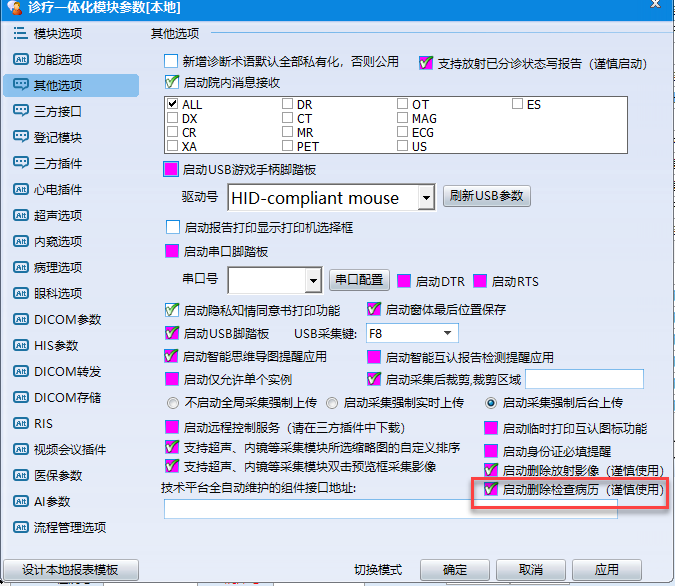The image size is (675, 586).
Task: Open the 驱动号 HID-compliant mouse dropdown
Action: (x=426, y=198)
